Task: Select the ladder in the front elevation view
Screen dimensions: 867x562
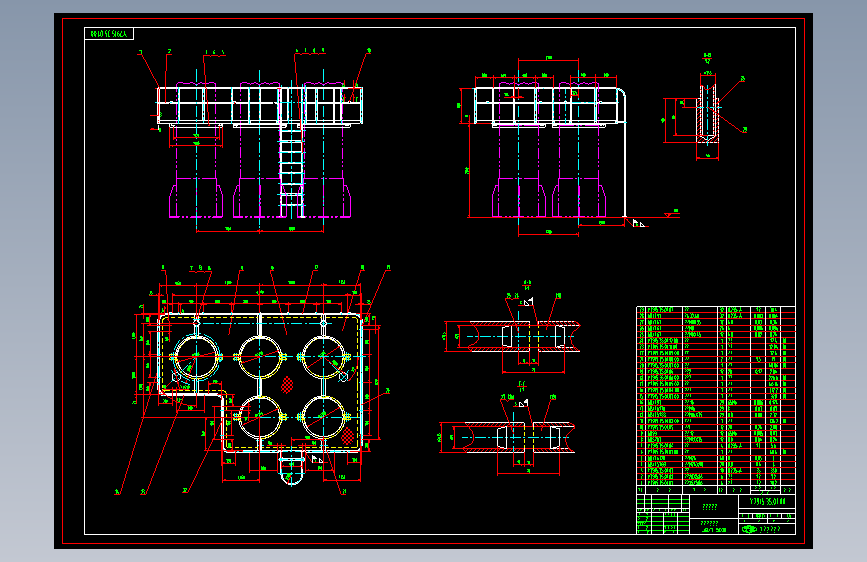Action: (291, 171)
